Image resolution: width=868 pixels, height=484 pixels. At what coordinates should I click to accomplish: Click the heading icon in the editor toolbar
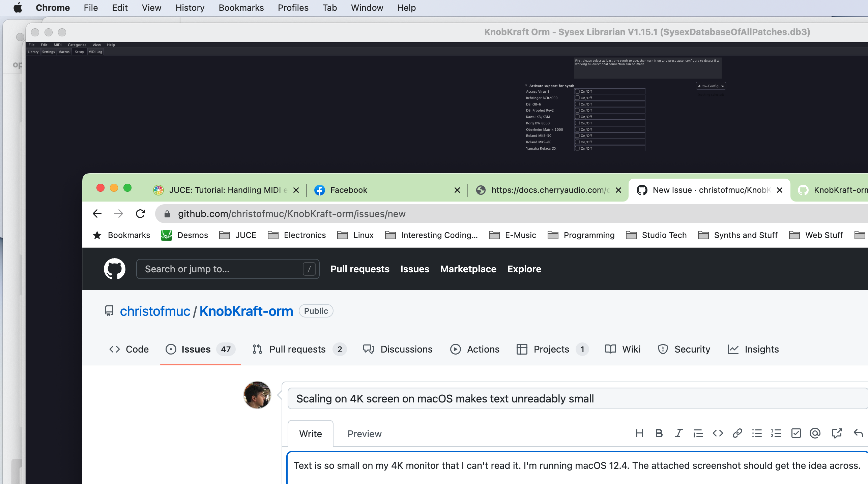point(639,433)
